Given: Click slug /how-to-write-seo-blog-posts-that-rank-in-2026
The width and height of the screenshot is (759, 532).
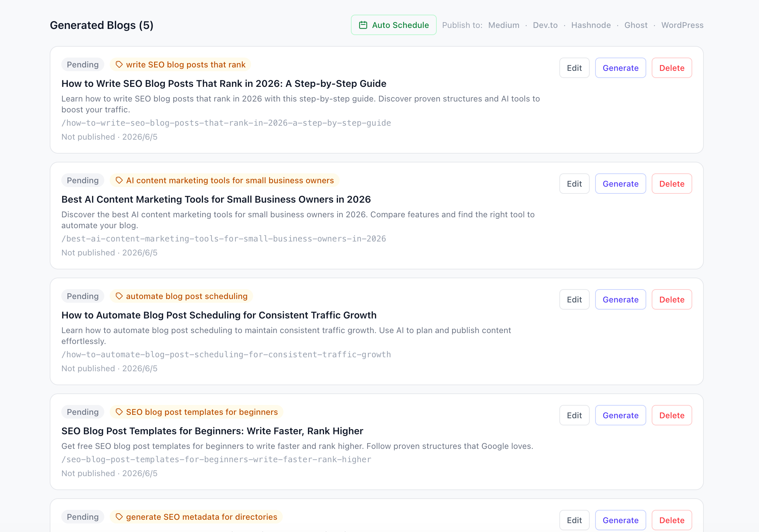Looking at the screenshot, I should pyautogui.click(x=226, y=123).
